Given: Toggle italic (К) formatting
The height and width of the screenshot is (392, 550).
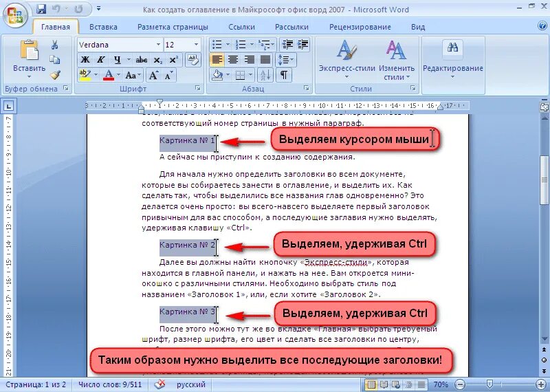Looking at the screenshot, I should tap(100, 60).
